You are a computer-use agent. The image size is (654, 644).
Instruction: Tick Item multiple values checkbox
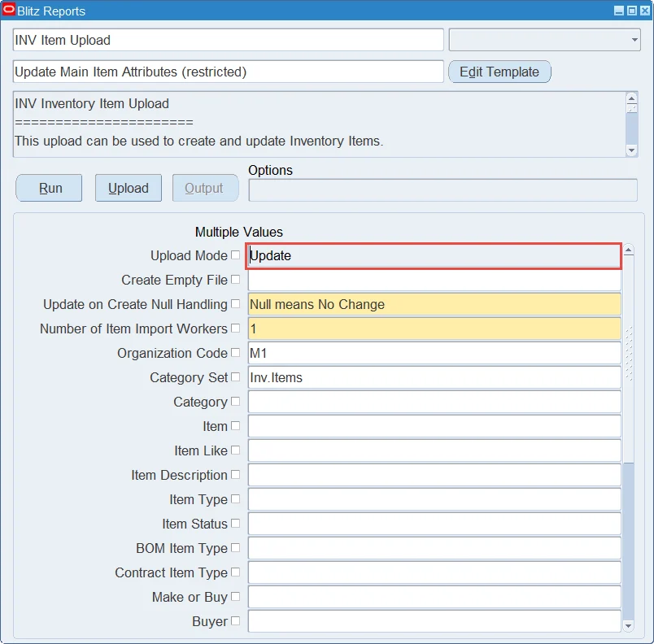(x=236, y=425)
